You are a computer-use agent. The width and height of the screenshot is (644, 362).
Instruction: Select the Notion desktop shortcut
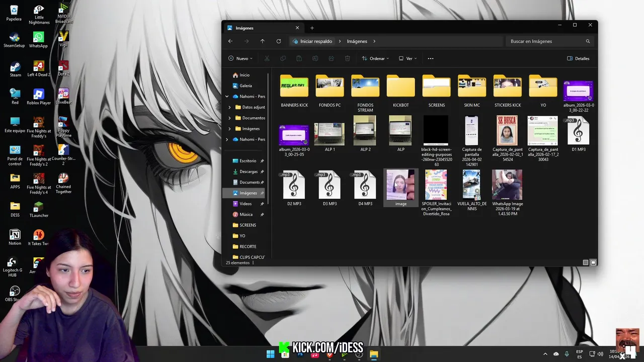pyautogui.click(x=15, y=237)
